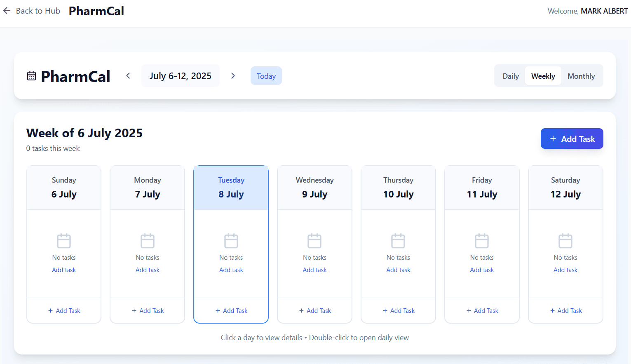The image size is (631, 364).
Task: Switch to Daily view
Action: click(510, 76)
